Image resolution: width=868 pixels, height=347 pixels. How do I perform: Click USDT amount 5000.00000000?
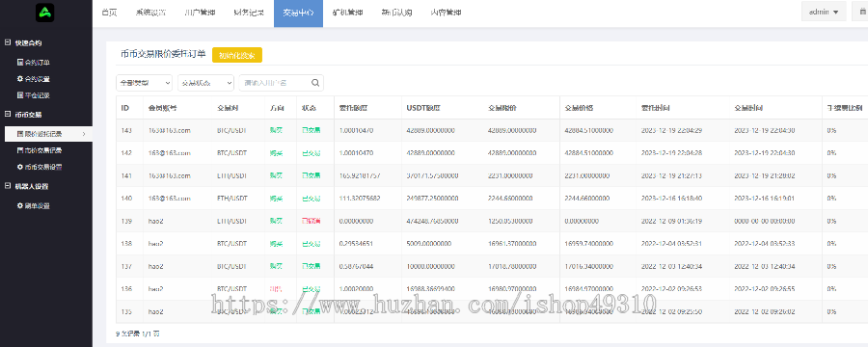coord(430,244)
